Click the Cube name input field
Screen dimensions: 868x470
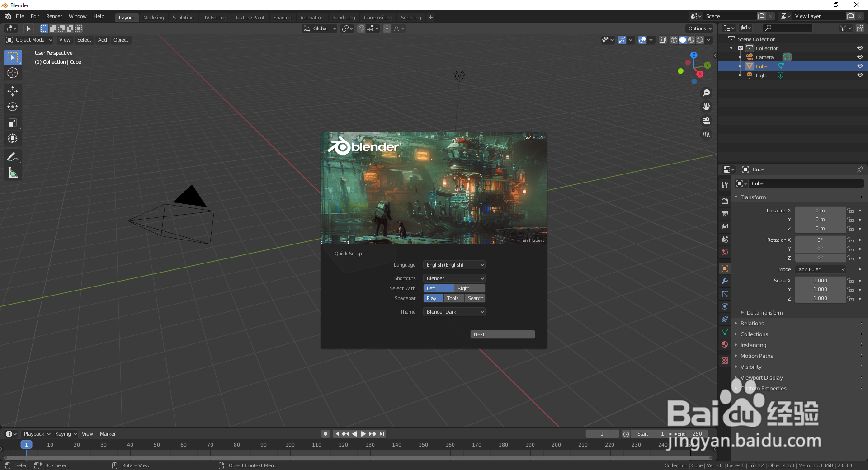point(806,183)
